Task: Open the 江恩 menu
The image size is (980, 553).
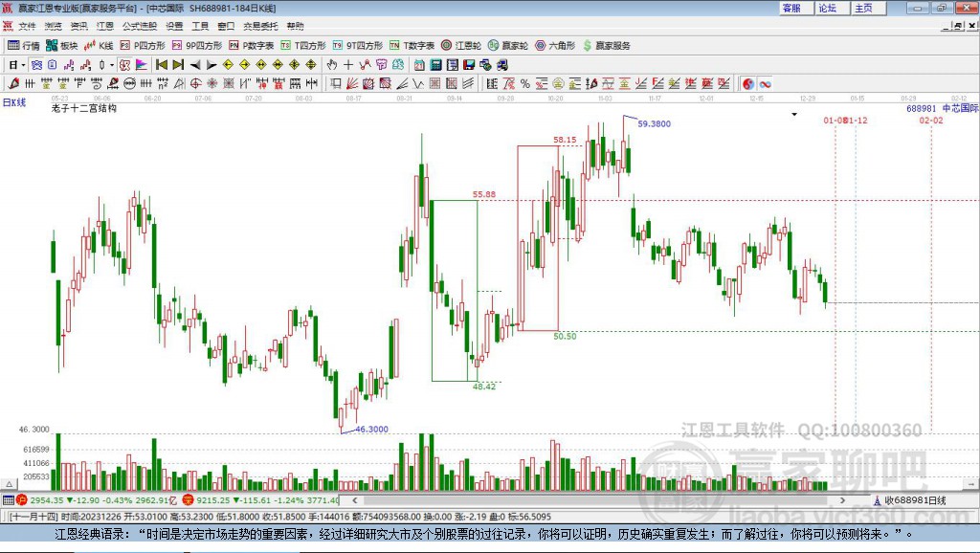Action: 105,26
